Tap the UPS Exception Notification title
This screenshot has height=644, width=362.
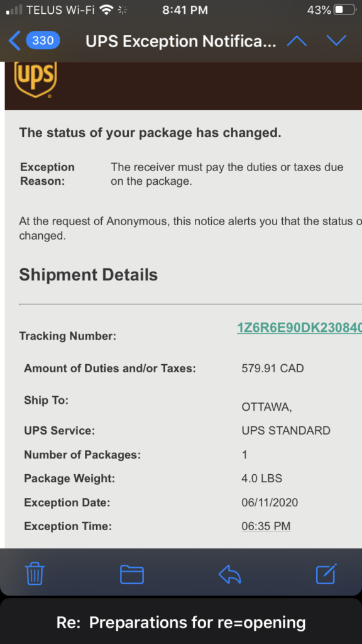click(180, 41)
